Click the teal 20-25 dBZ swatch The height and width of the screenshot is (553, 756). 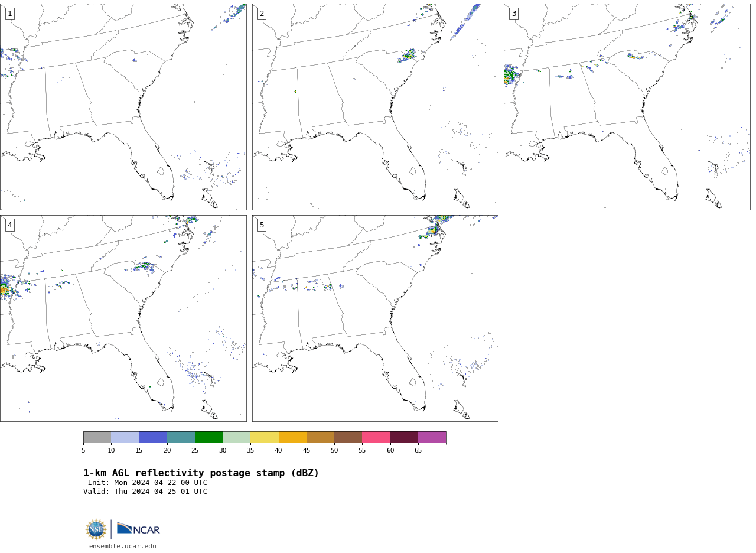(x=181, y=437)
